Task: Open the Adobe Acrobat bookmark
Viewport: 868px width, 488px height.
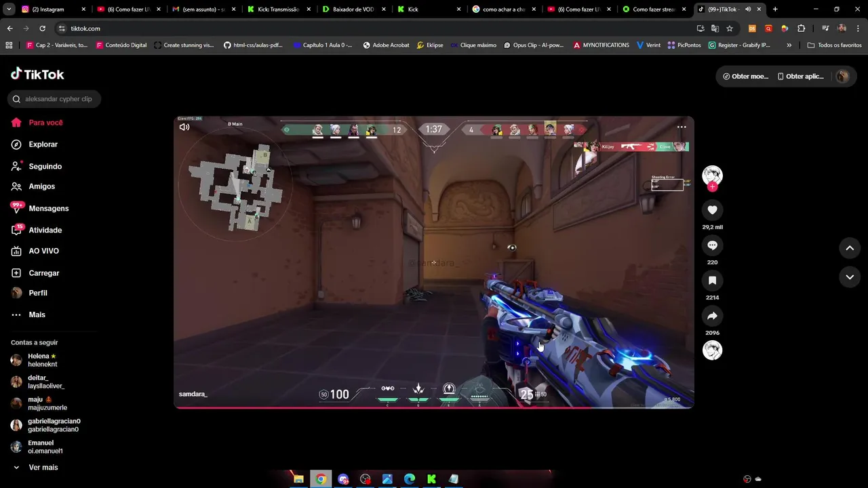Action: click(386, 45)
